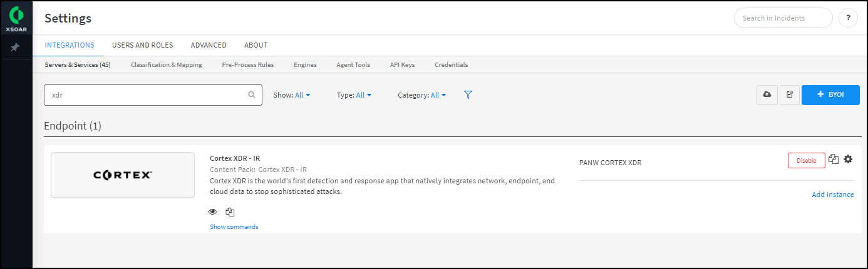Expand the Show: All dropdown
This screenshot has width=868, height=269.
coord(292,95)
